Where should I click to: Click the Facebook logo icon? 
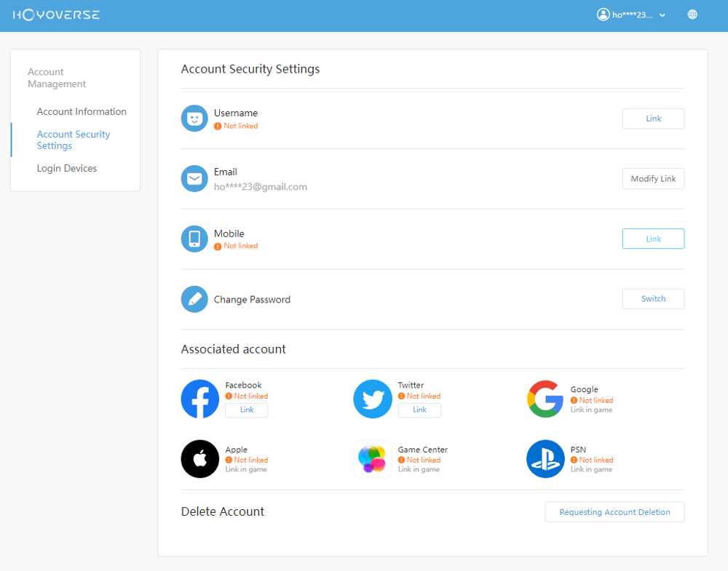(x=199, y=399)
